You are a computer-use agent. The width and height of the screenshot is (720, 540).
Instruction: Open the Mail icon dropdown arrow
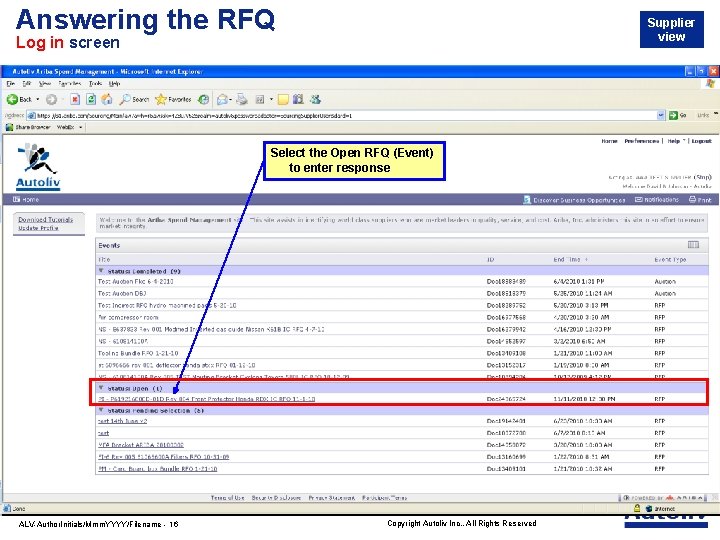pos(231,99)
